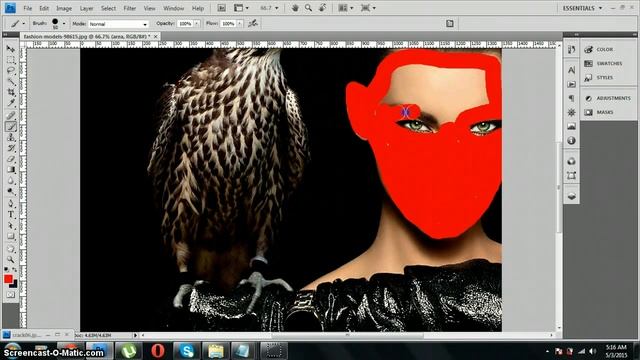Swap foreground and background colors
The image size is (640, 360).
15,269
